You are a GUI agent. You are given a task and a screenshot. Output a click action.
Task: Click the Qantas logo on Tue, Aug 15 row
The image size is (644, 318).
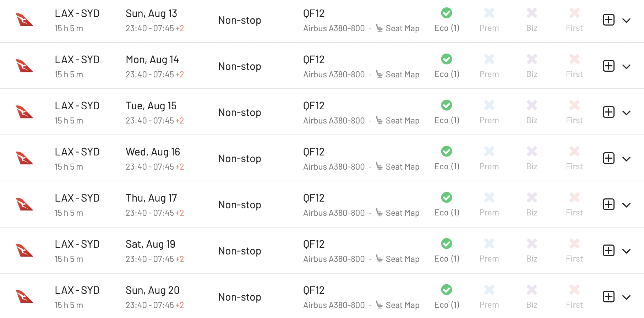[24, 112]
